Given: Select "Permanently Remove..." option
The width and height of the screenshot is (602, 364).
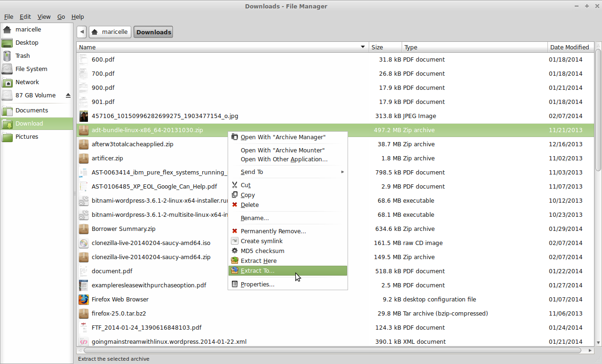Looking at the screenshot, I should 273,231.
